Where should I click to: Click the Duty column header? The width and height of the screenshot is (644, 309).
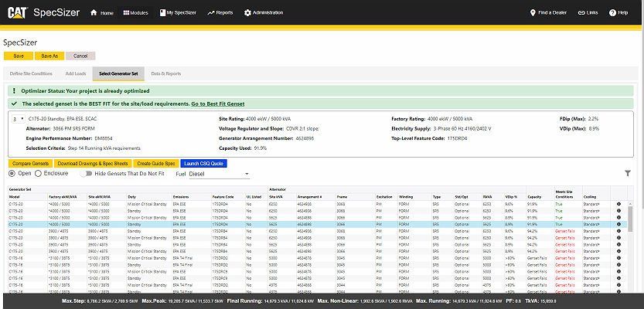(x=149, y=197)
